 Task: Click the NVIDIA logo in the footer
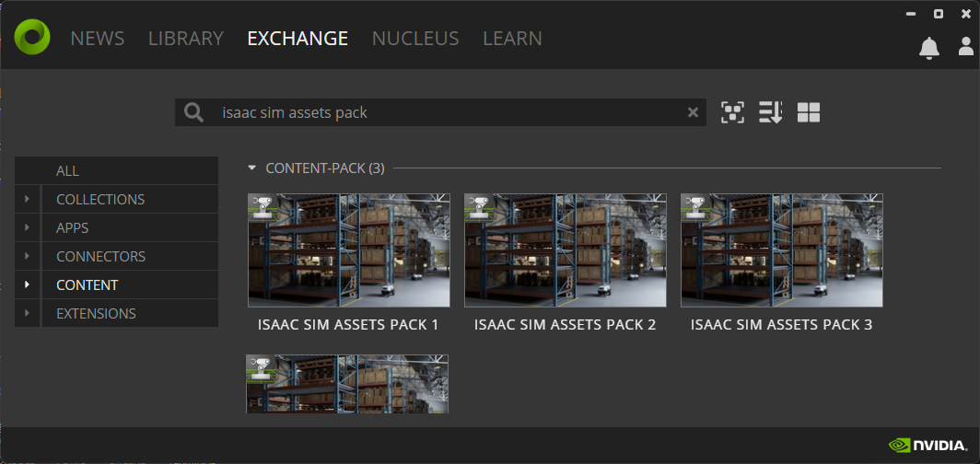point(928,446)
